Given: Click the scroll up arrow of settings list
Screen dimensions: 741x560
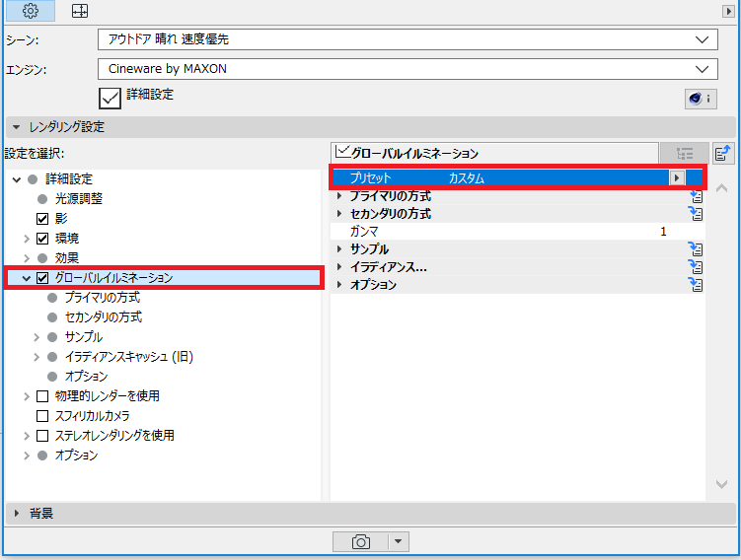Looking at the screenshot, I should pos(721,188).
